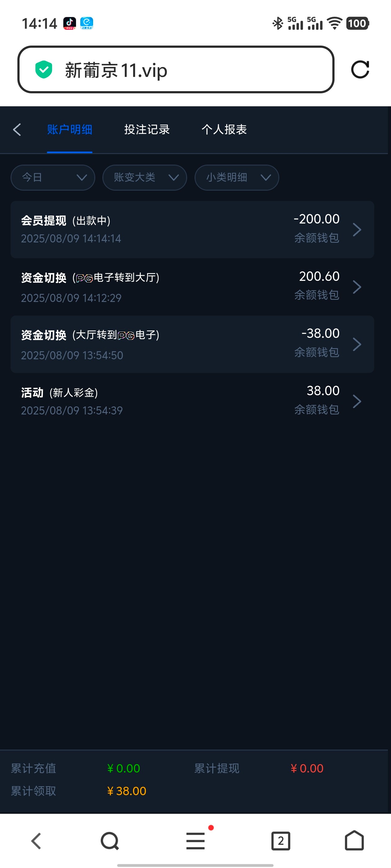Expand the 今日 date filter
391x868 pixels.
coord(53,178)
